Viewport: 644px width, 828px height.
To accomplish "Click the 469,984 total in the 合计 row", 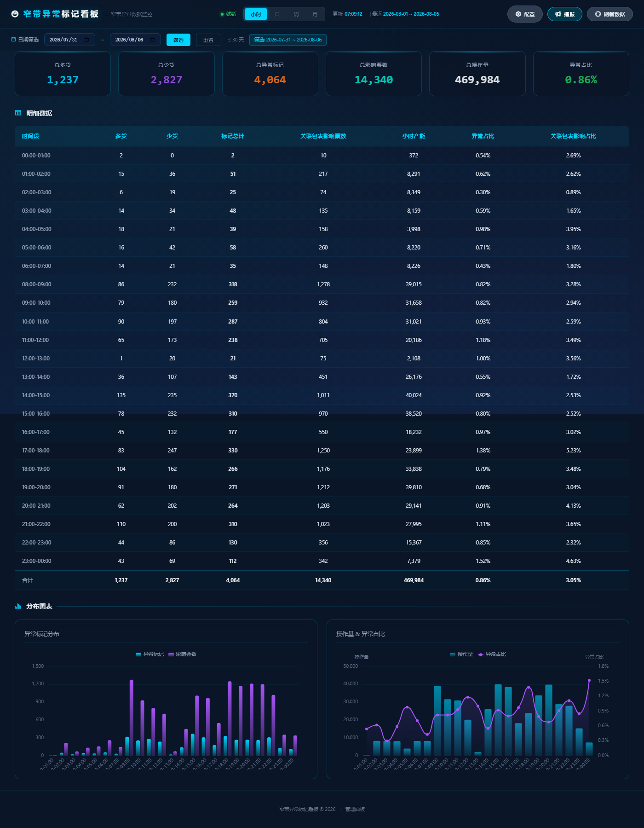I will coord(414,580).
